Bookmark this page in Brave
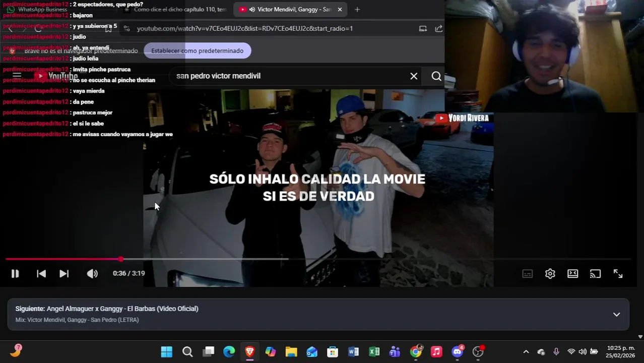 pyautogui.click(x=108, y=29)
